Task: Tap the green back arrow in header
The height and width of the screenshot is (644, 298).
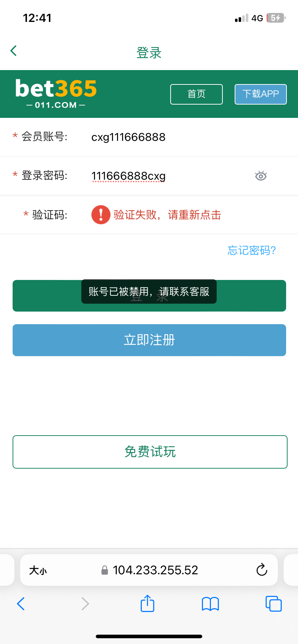Action: tap(14, 51)
